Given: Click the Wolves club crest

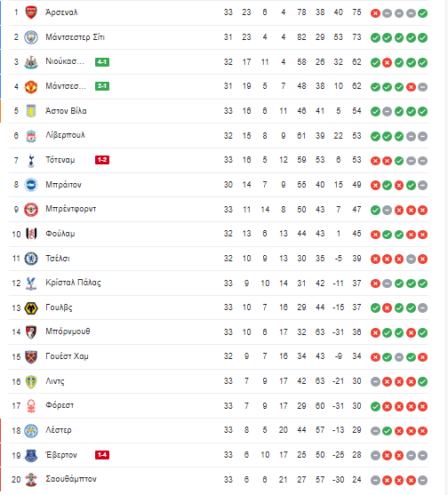Looking at the screenshot, I should coord(31,308).
